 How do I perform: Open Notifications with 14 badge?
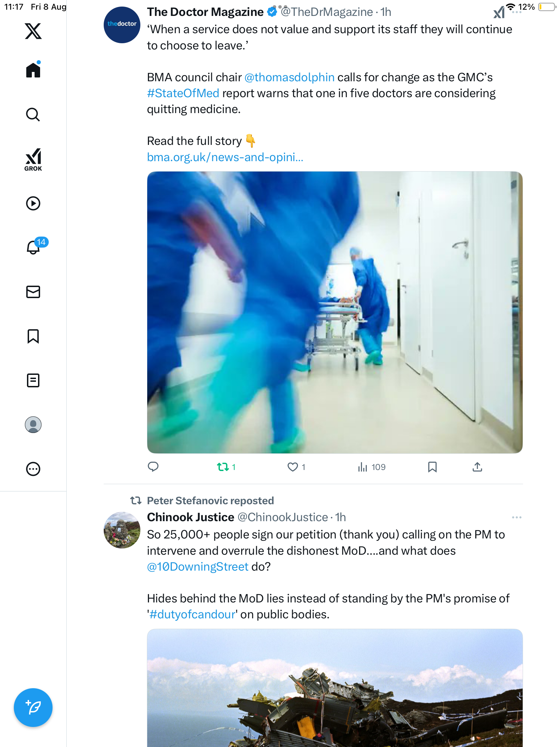[33, 247]
